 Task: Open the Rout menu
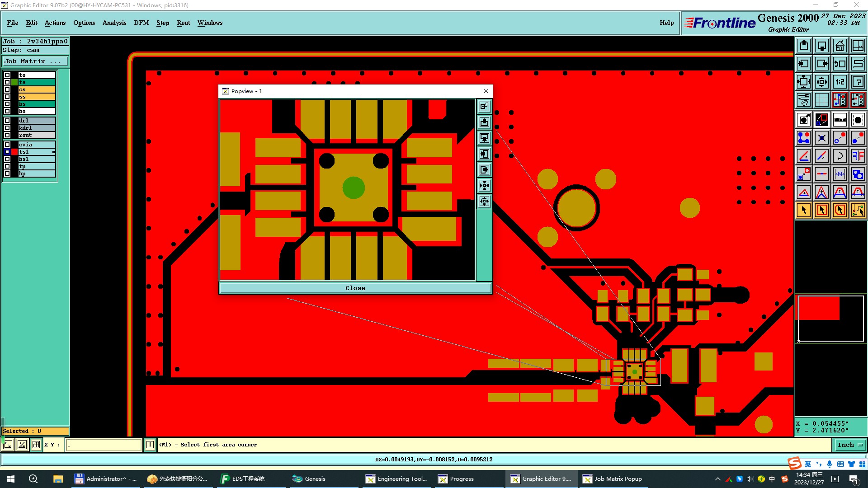point(183,23)
